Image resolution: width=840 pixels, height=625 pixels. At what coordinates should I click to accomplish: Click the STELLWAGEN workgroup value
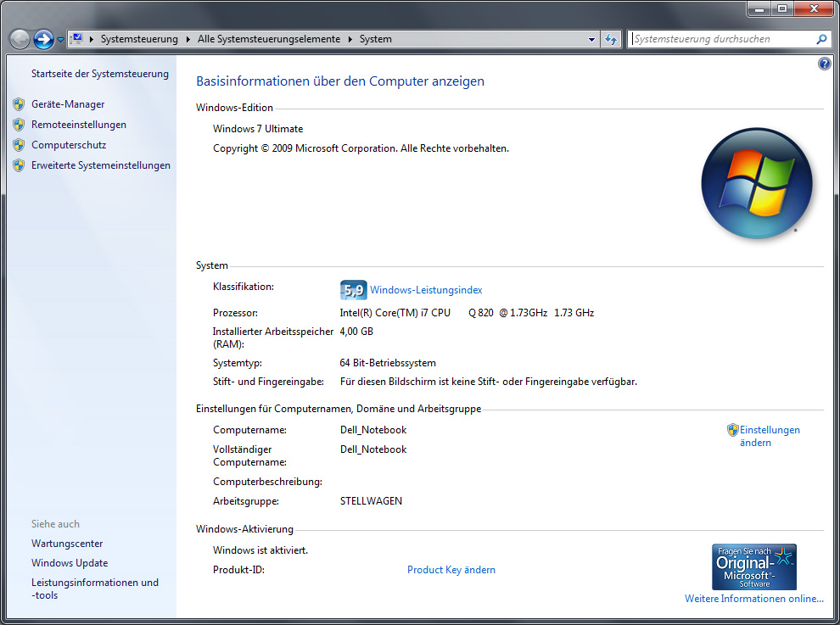(372, 501)
